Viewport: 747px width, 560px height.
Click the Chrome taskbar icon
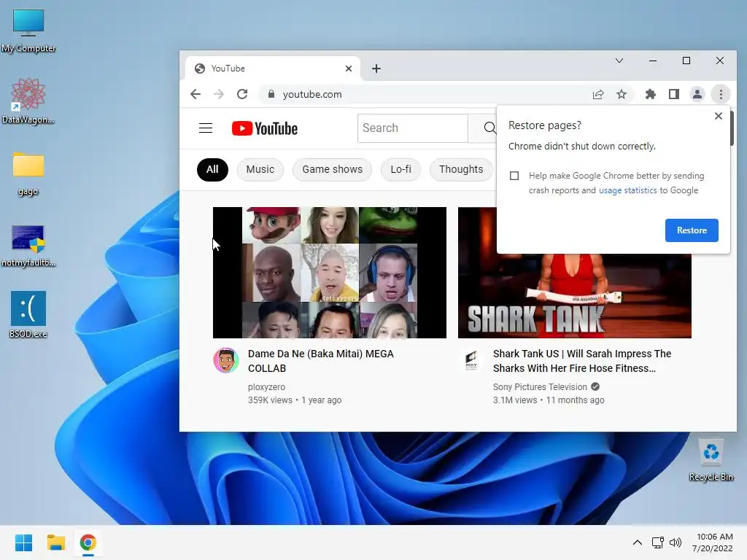click(x=88, y=542)
